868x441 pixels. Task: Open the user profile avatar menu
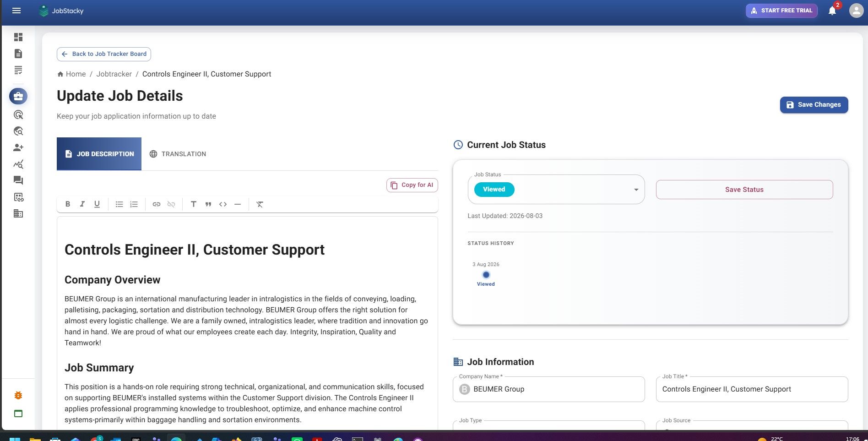856,11
